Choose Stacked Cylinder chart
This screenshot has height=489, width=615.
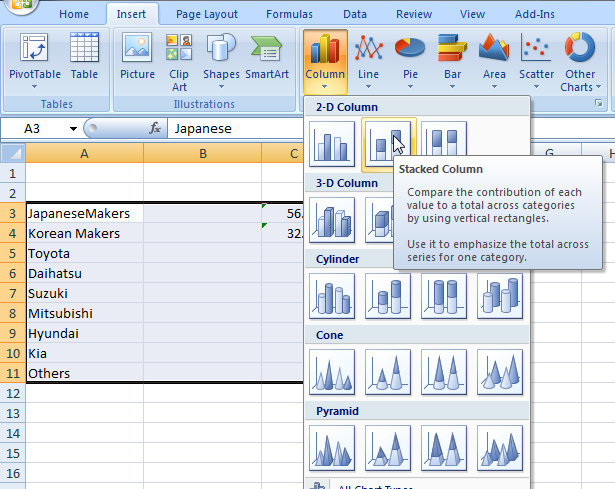pyautogui.click(x=388, y=296)
